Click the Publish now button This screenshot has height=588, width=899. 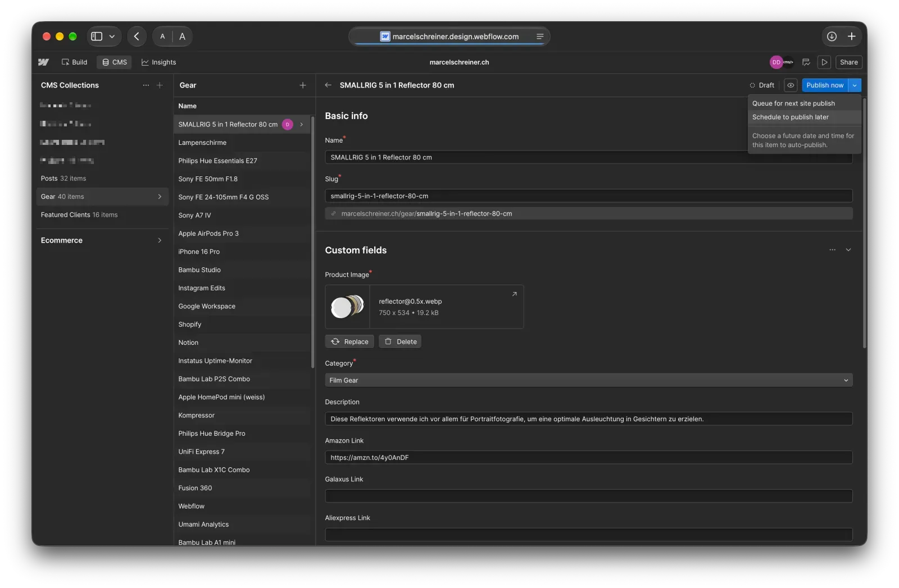point(825,85)
